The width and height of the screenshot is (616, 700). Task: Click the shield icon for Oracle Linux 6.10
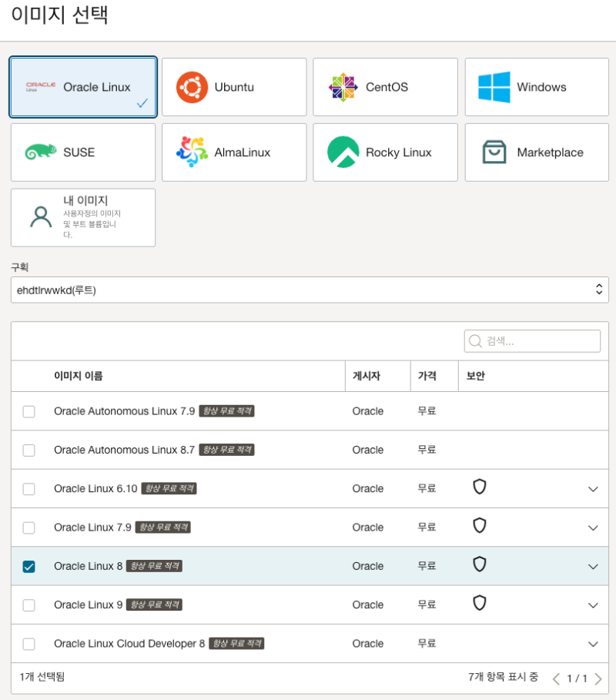(480, 487)
